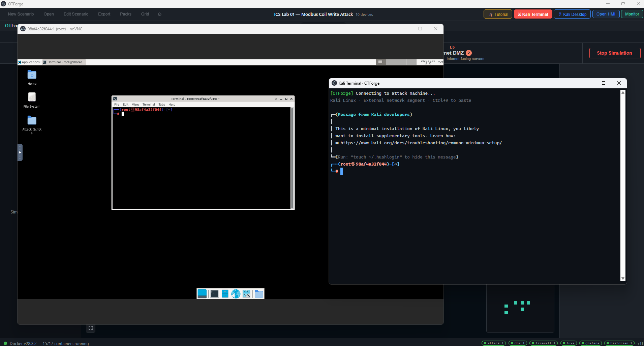Viewport: 644px width, 346px height.
Task: Open Help menu in XFCE Terminal
Action: tap(172, 105)
